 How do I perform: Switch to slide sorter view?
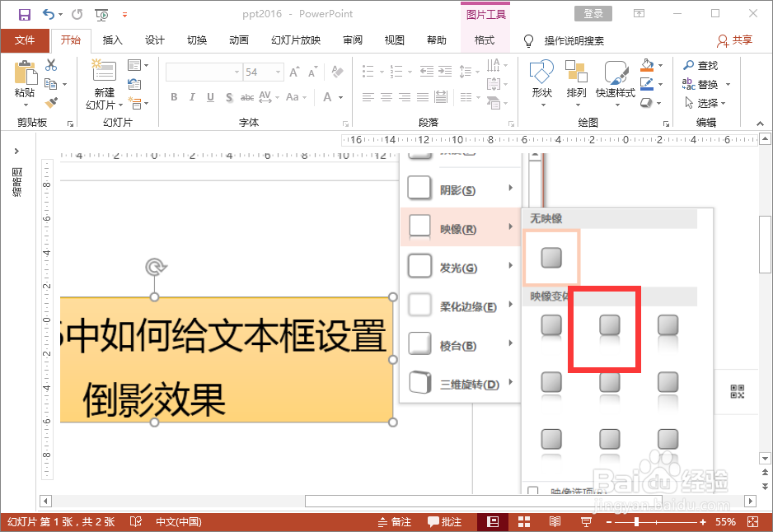[x=524, y=521]
